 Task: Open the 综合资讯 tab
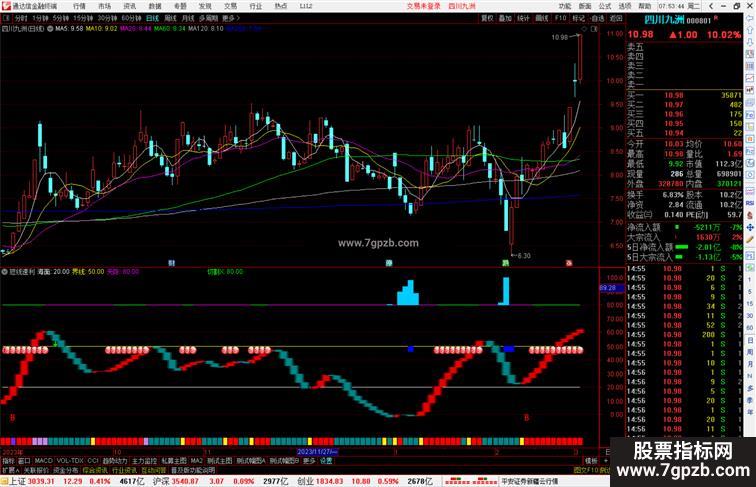(95, 470)
